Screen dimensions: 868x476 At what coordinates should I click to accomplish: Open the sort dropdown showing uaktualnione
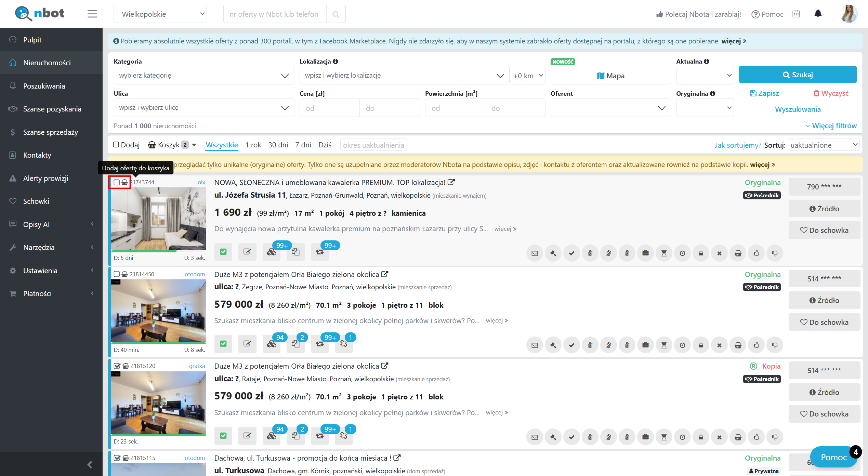pos(824,145)
